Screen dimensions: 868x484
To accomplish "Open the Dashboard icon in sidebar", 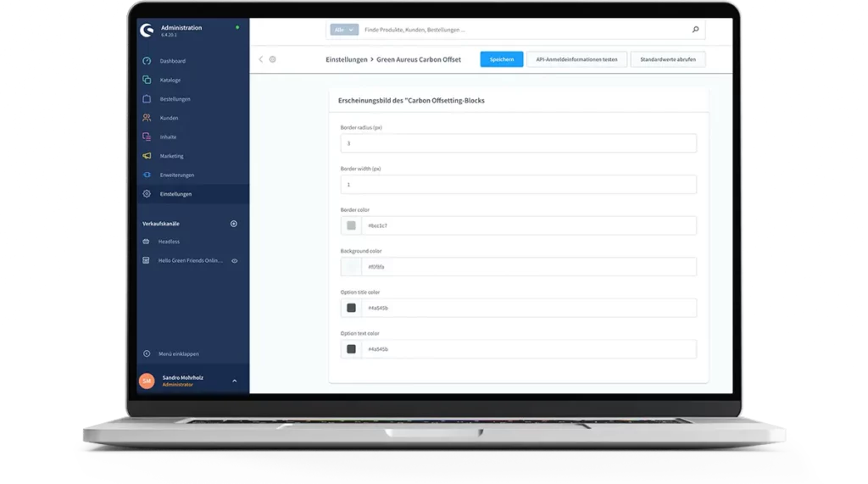I will click(x=147, y=61).
